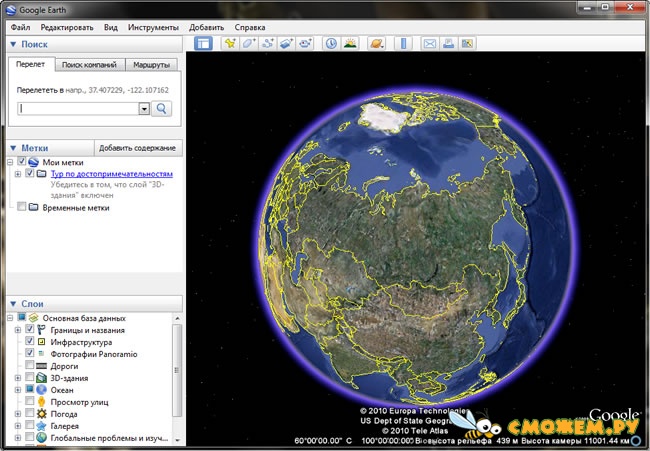This screenshot has height=451, width=650.
Task: Disable the Границы и названия layer
Action: coord(29,329)
